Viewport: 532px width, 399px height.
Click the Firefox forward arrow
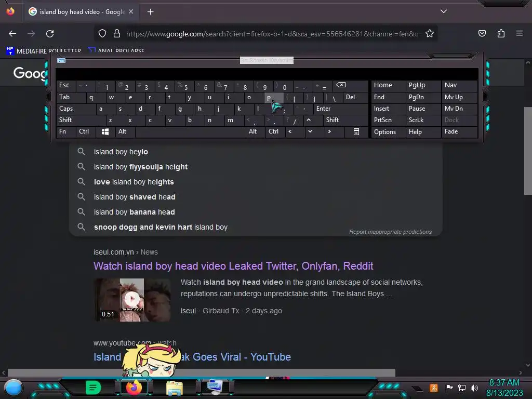click(31, 34)
